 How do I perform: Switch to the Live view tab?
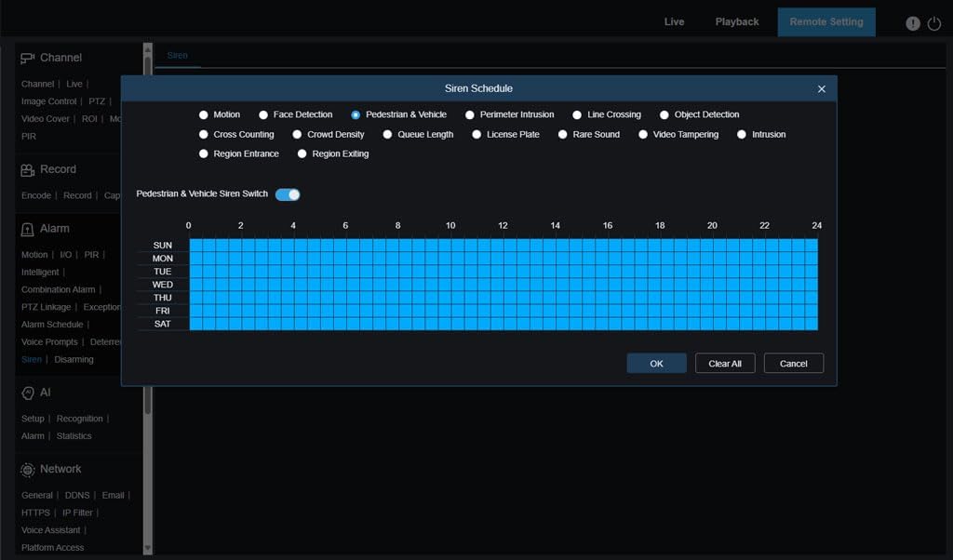coord(674,21)
